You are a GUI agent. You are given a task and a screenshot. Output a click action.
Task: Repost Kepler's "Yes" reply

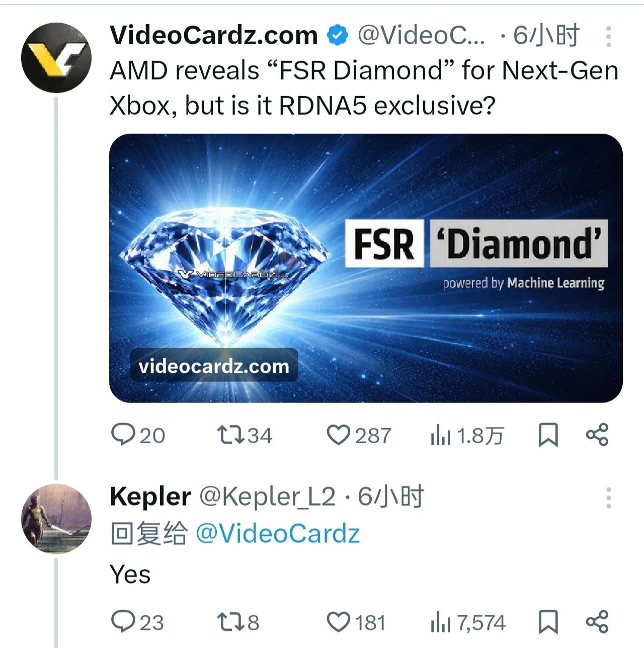pos(230,622)
